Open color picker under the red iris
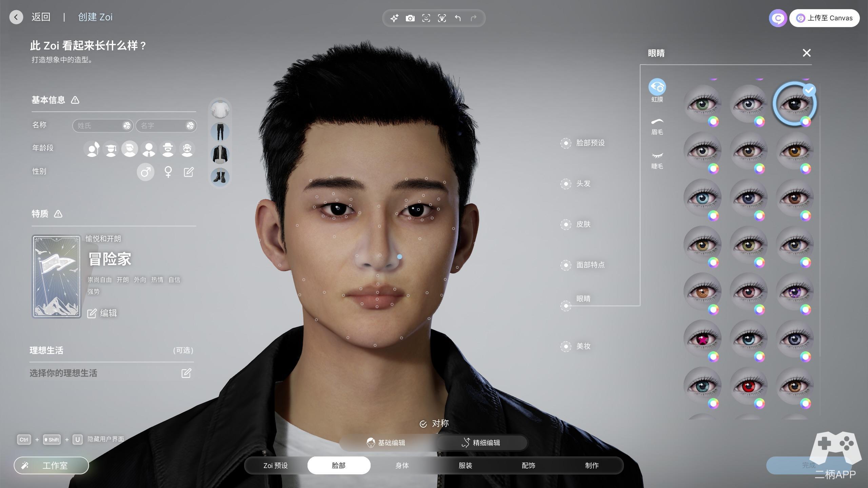 pos(759,403)
